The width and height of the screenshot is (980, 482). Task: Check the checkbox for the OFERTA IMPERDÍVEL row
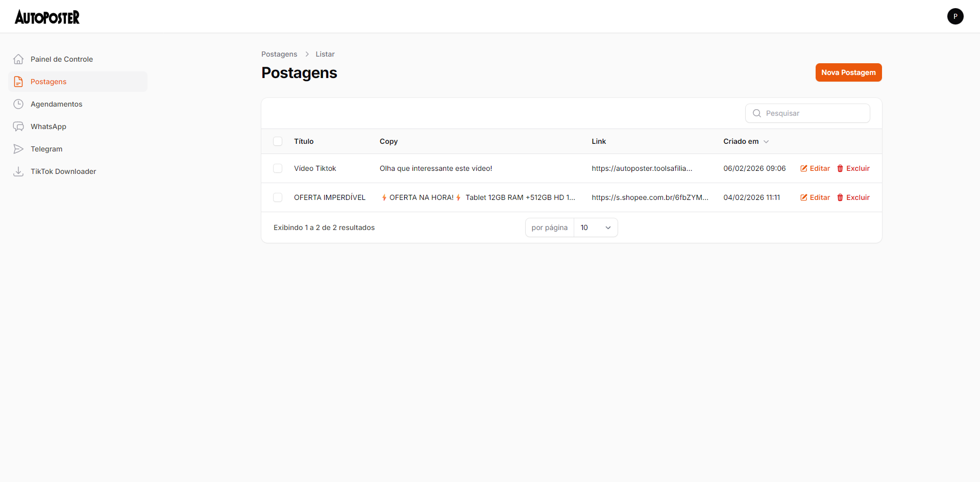[x=278, y=197]
